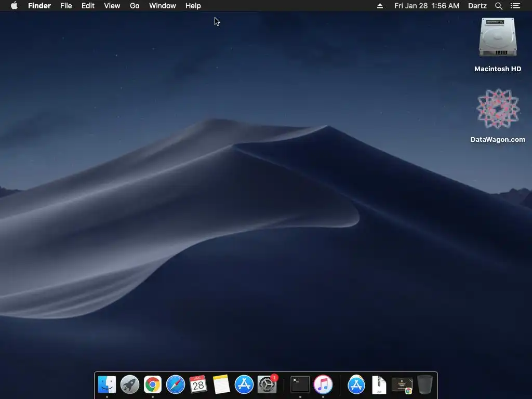Open the File menu
This screenshot has width=532, height=399.
(x=66, y=6)
